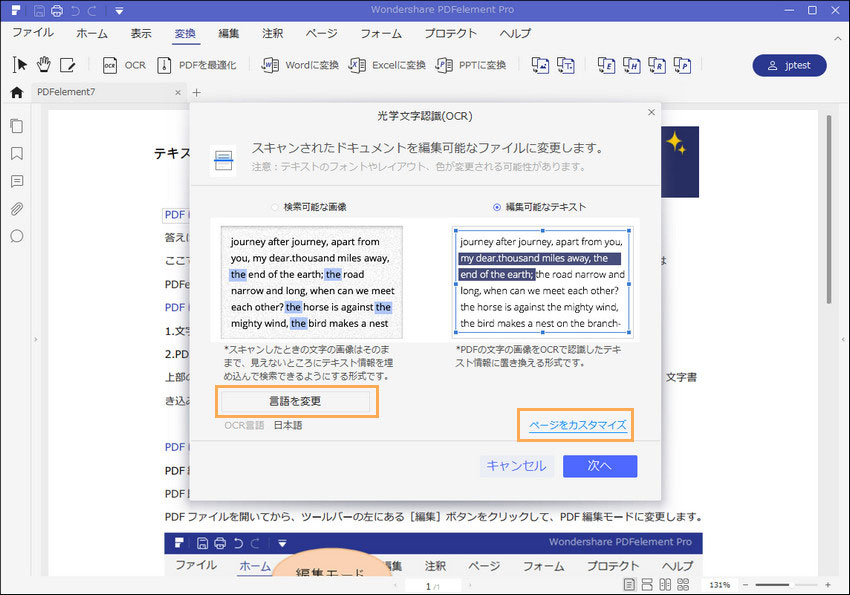Add a new document tab
The image size is (850, 595).
[196, 93]
